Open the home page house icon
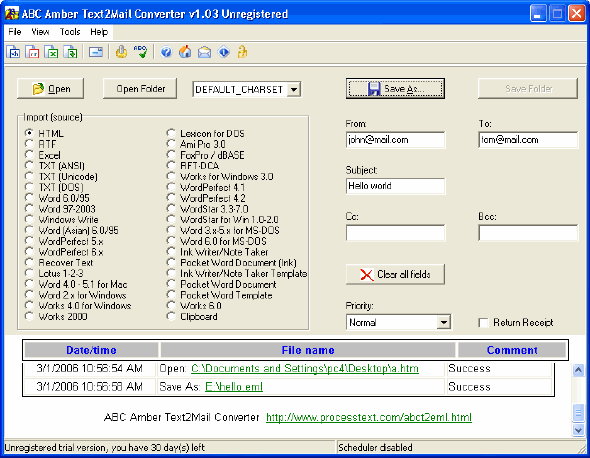Screen dimensions: 590x458 point(185,52)
